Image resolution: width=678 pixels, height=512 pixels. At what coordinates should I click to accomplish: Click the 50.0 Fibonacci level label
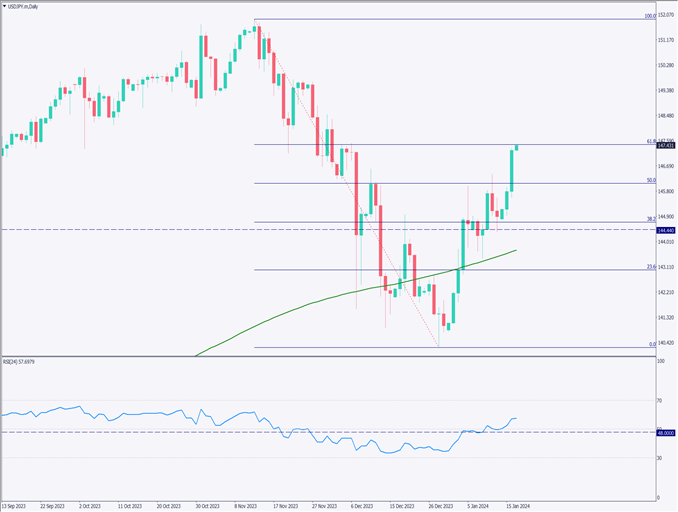pos(651,180)
